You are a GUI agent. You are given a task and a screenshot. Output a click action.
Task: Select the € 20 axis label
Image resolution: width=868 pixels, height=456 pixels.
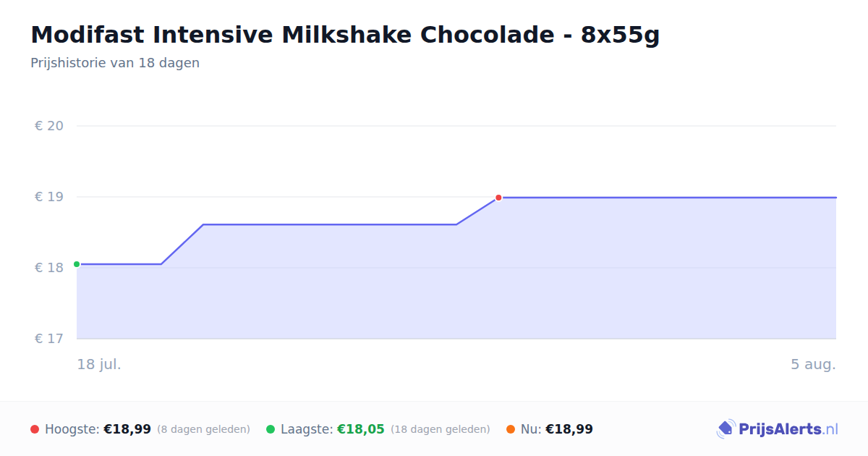(x=49, y=126)
